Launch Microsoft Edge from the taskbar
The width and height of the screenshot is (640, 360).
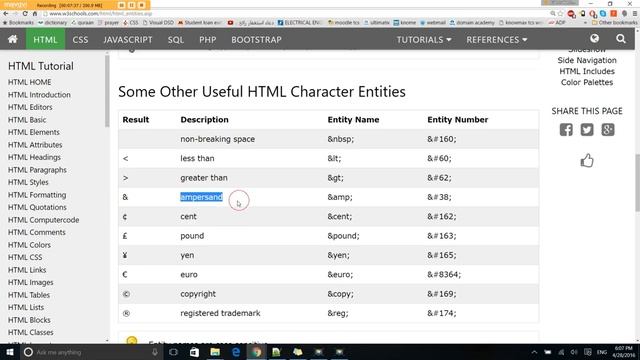pos(236,352)
